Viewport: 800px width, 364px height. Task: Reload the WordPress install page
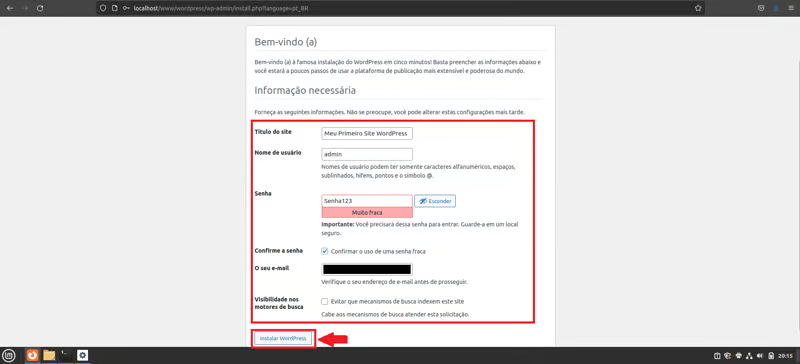point(40,8)
